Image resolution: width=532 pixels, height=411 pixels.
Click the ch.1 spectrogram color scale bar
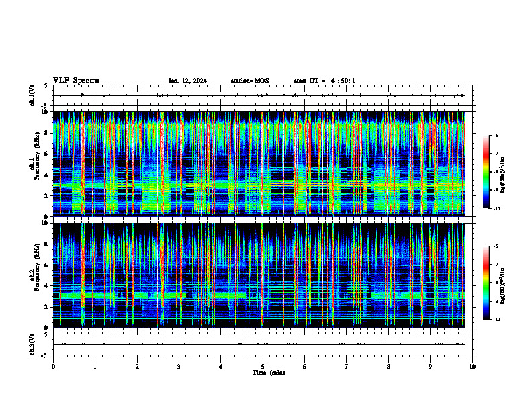point(486,172)
